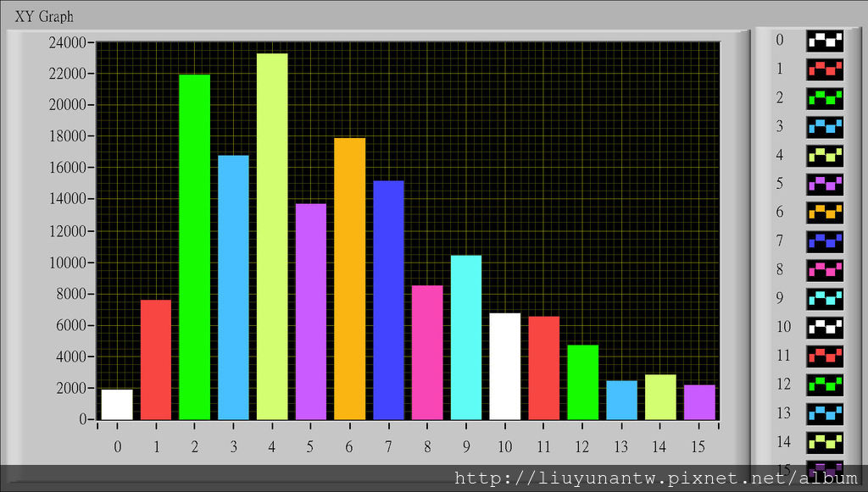Viewport: 868px width, 492px height.
Task: Click plot 9 cyan legend icon
Action: pyautogui.click(x=825, y=299)
